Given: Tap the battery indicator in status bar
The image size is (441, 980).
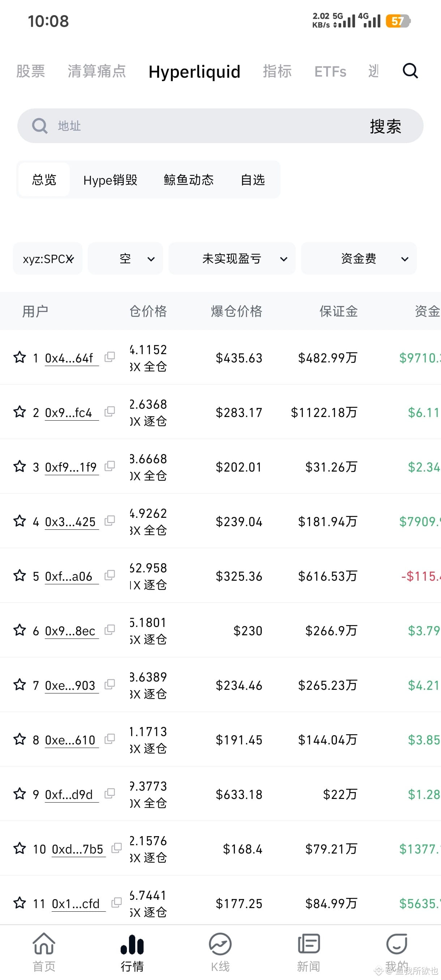Looking at the screenshot, I should (x=398, y=21).
